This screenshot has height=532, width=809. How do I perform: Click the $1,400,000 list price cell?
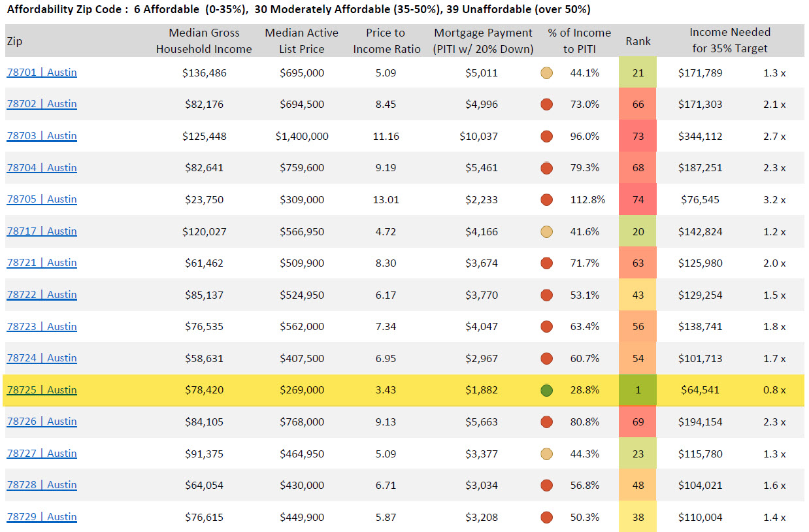point(302,137)
